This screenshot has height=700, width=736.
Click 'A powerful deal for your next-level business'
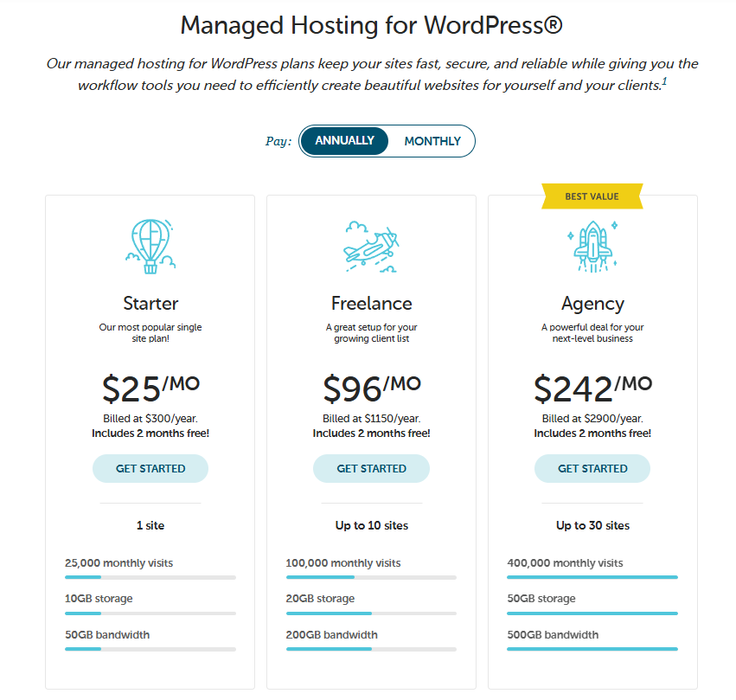click(592, 332)
